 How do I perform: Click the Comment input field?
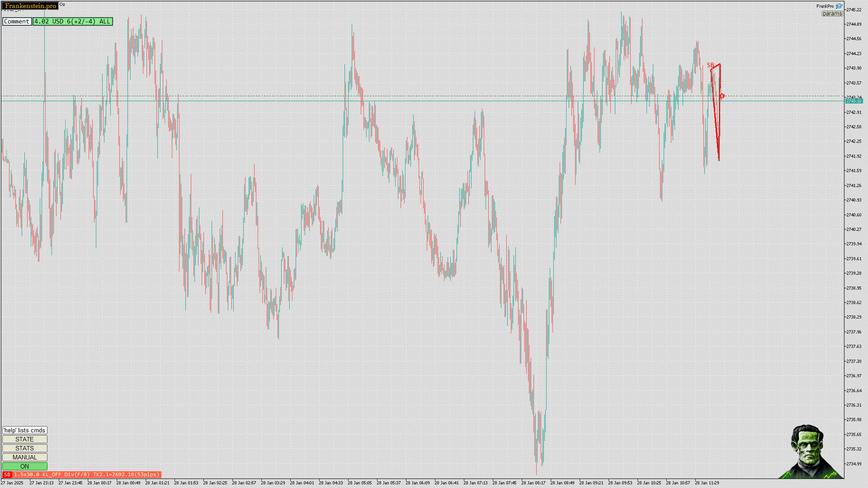tap(17, 21)
